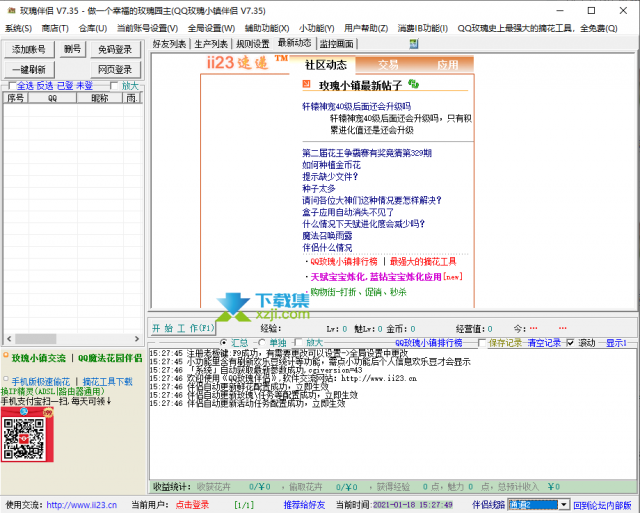Image resolution: width=640 pixels, height=513 pixels.
Task: Toggle the 滚动 checkbox
Action: click(571, 342)
